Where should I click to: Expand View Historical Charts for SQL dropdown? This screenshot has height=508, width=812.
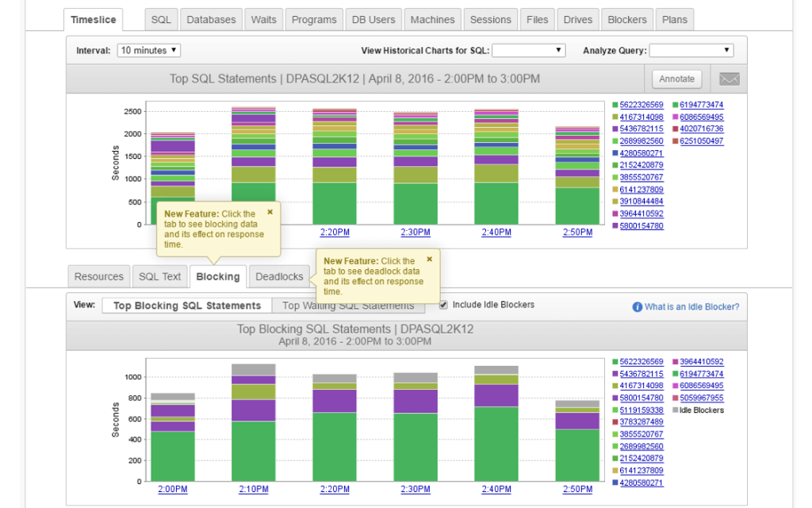tap(528, 50)
